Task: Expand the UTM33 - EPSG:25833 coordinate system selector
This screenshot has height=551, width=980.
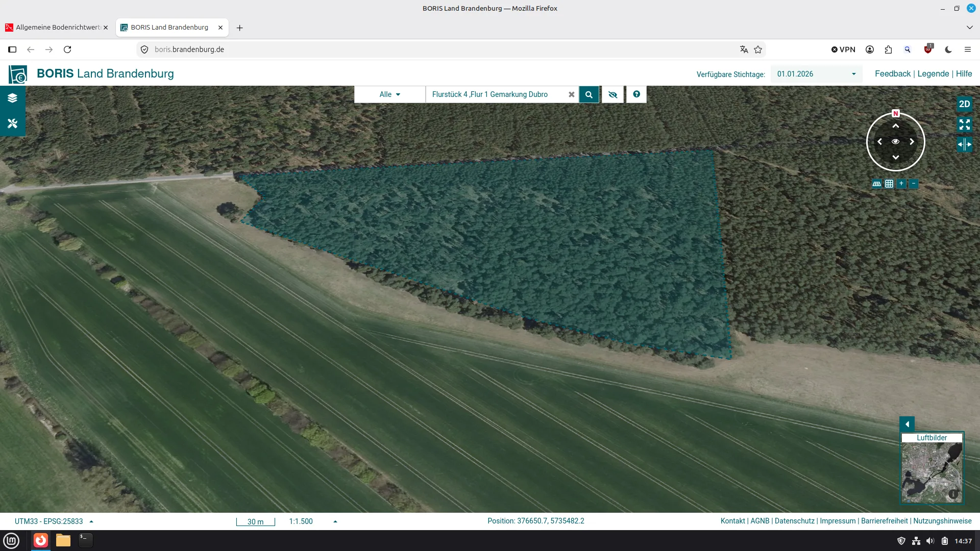Action: point(54,521)
